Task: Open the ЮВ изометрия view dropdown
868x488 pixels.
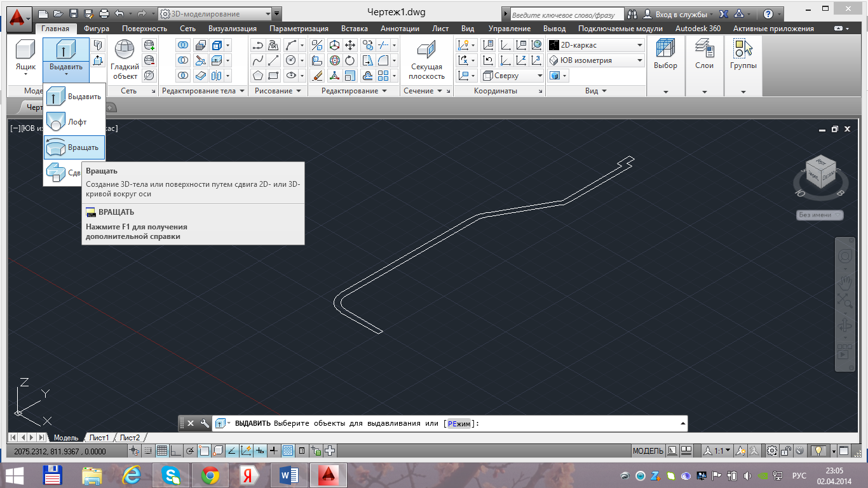Action: click(x=596, y=60)
